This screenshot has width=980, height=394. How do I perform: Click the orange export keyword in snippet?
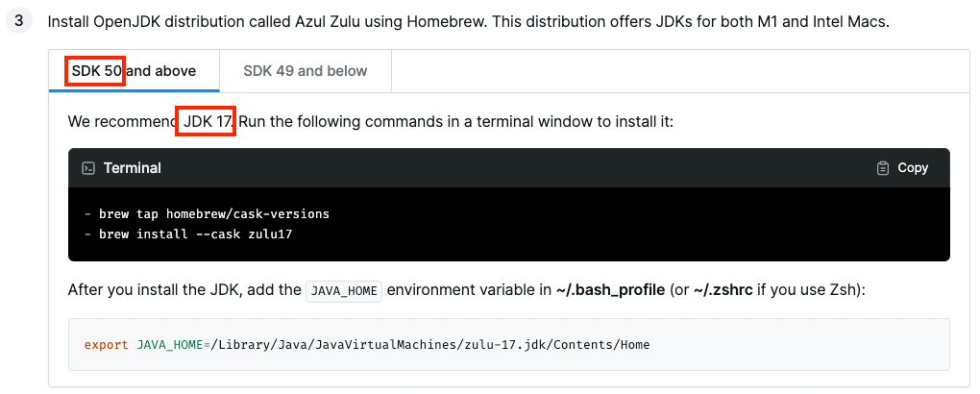click(x=107, y=345)
